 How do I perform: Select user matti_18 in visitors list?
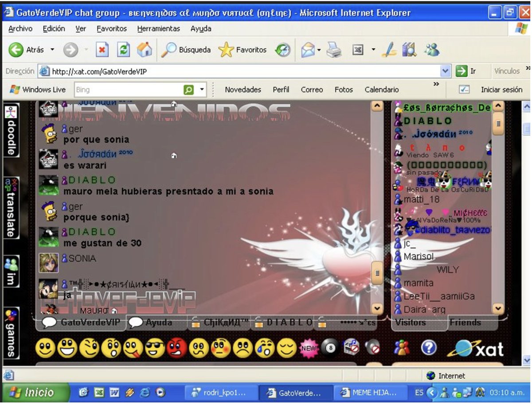point(421,199)
